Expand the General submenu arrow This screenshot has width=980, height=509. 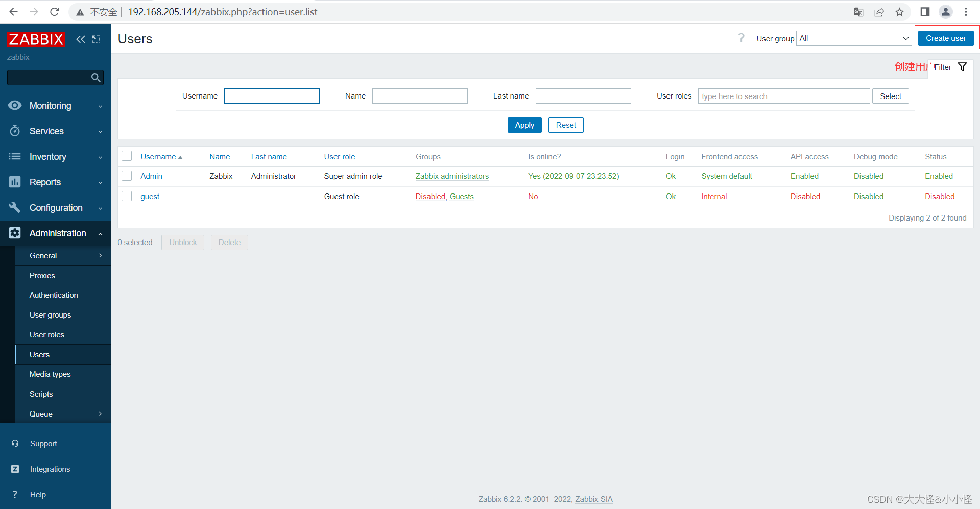tap(100, 255)
